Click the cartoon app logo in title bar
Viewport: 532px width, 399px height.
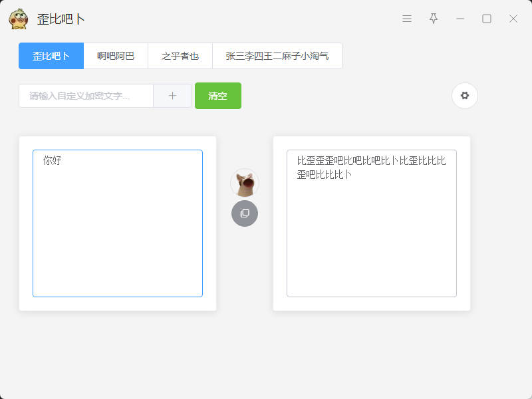[x=19, y=19]
